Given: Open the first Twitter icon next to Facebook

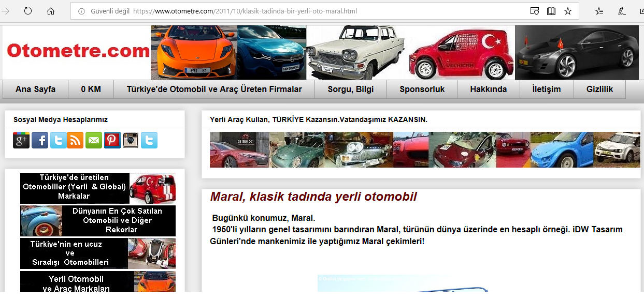Looking at the screenshot, I should click(58, 140).
